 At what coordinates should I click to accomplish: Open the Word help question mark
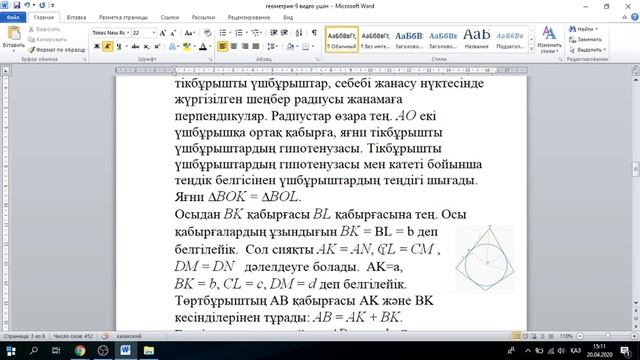[634, 17]
